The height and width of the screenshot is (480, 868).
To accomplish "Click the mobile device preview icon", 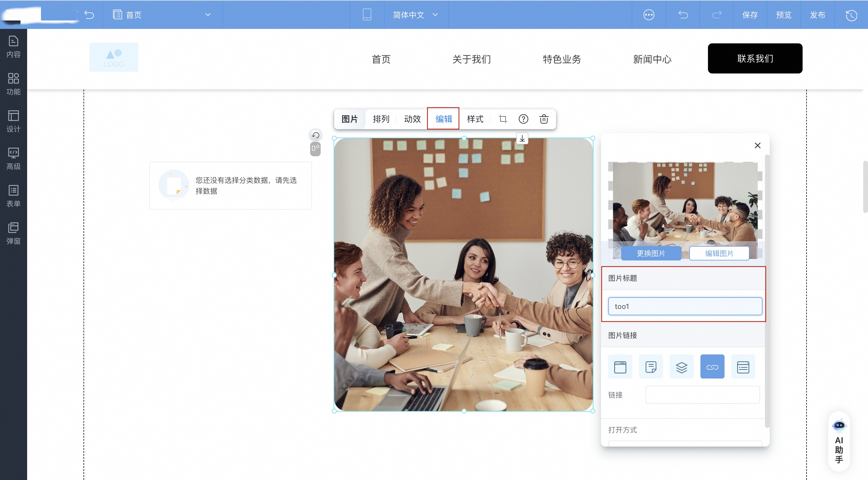I will [x=367, y=14].
